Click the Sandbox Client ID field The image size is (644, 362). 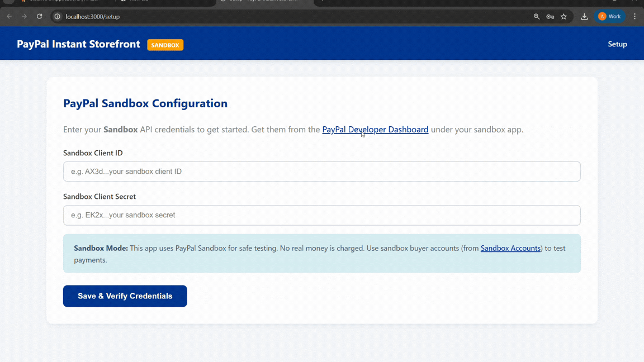(321, 171)
